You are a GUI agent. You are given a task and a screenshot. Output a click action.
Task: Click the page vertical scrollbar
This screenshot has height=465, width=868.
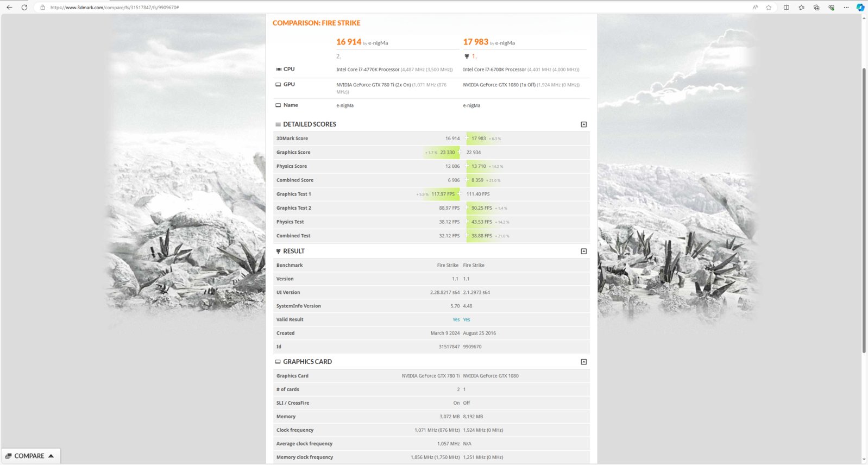(x=864, y=211)
